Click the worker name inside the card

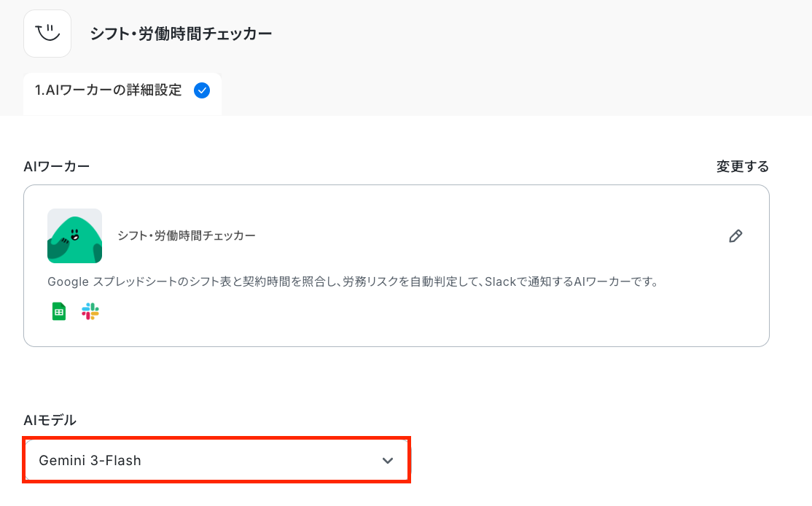(x=187, y=236)
